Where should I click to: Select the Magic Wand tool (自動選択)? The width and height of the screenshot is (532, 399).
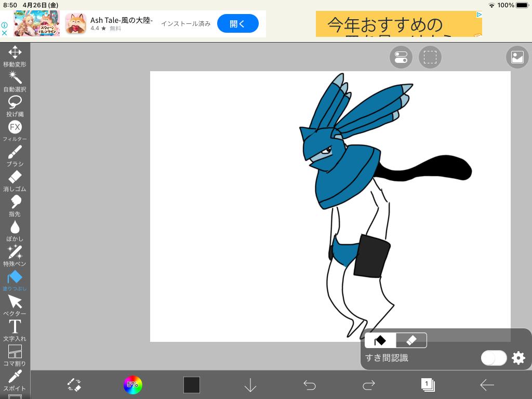pos(15,81)
